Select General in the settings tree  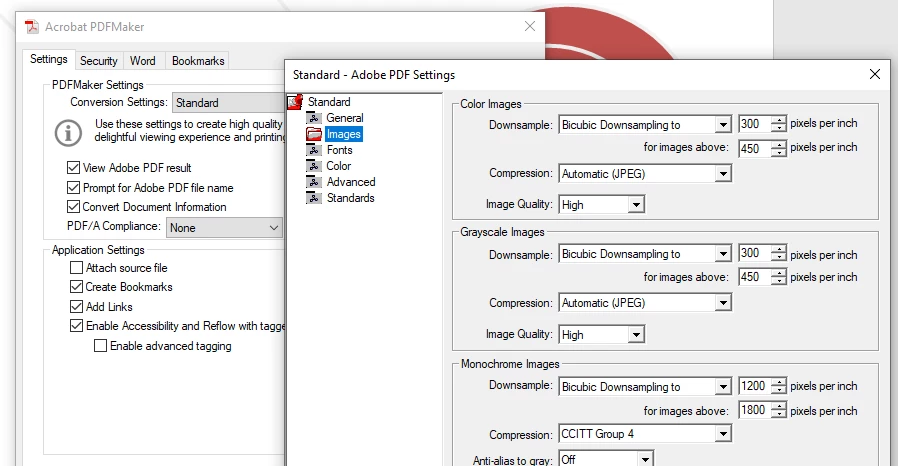345,118
